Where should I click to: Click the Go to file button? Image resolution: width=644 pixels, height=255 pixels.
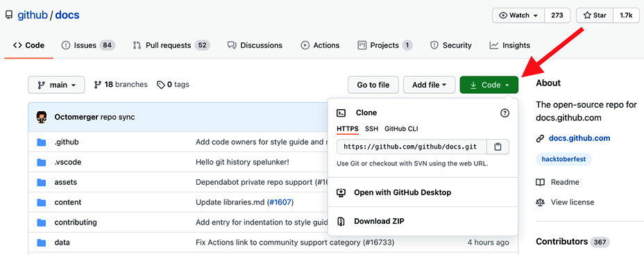pyautogui.click(x=373, y=85)
